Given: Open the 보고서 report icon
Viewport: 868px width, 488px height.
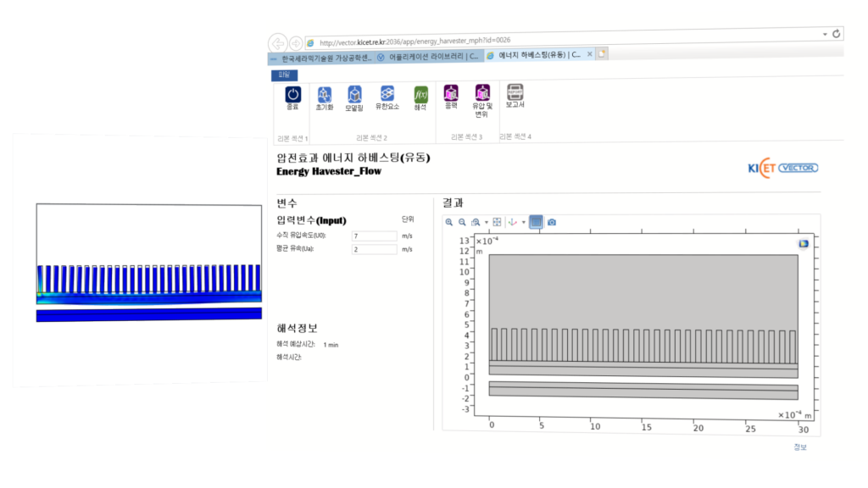Looking at the screenshot, I should (515, 93).
